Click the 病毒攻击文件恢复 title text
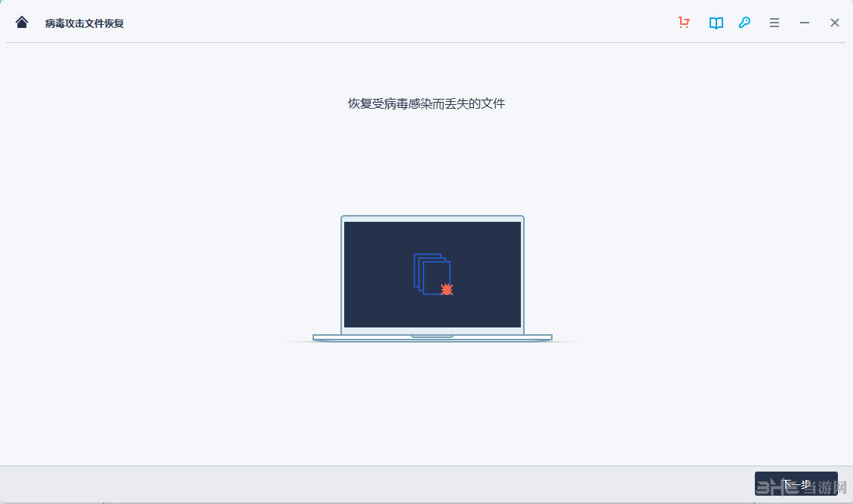 click(x=85, y=23)
